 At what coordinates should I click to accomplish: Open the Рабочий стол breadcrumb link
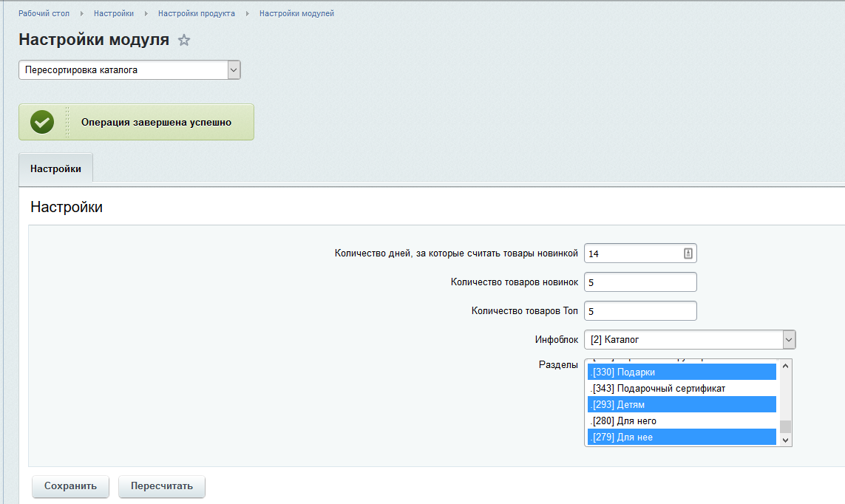point(44,13)
